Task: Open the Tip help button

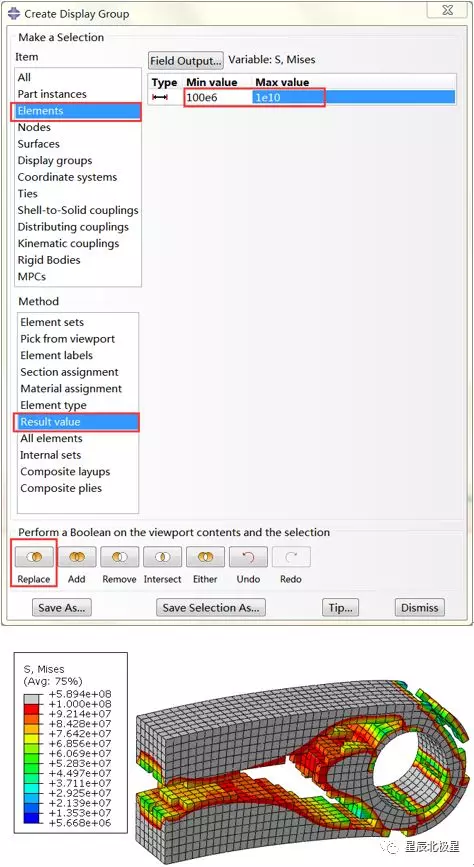Action: click(340, 608)
